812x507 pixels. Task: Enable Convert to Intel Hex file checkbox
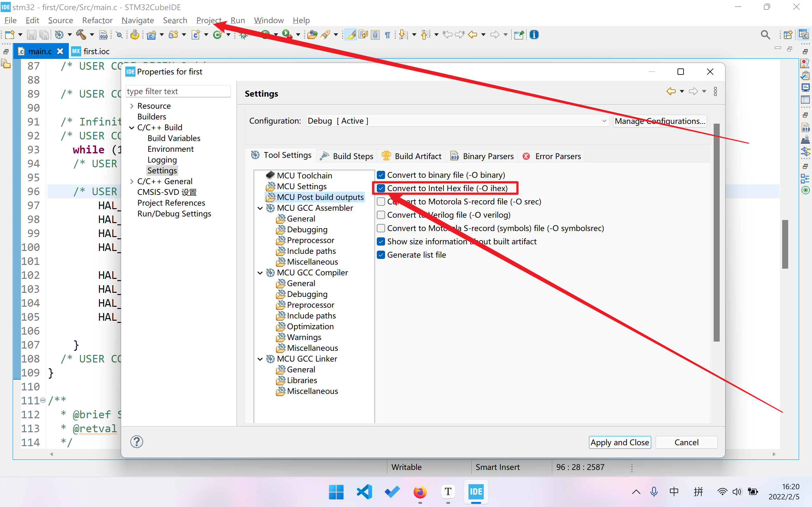381,188
